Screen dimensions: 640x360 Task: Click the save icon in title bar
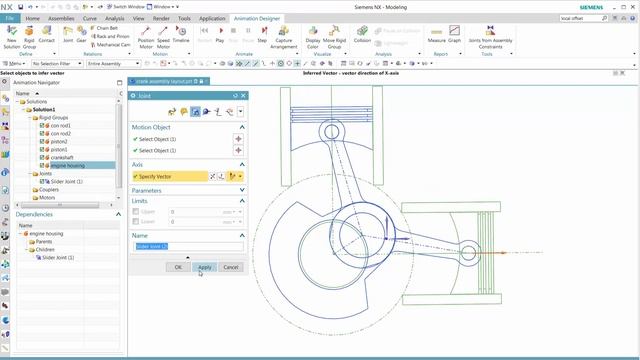pos(20,7)
